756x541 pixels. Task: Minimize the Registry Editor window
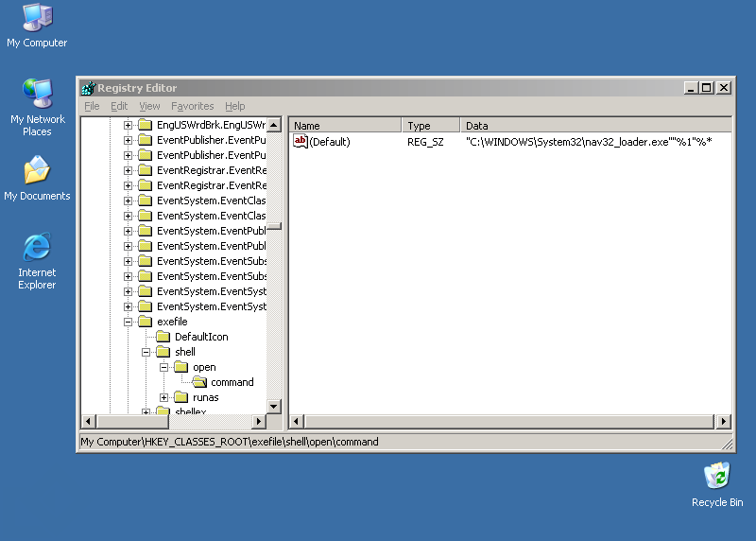(x=691, y=88)
